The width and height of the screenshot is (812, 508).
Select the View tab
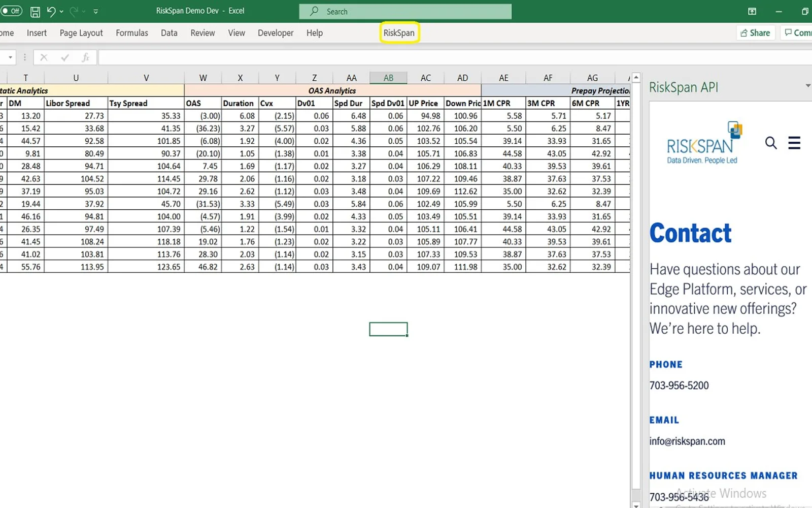click(236, 33)
